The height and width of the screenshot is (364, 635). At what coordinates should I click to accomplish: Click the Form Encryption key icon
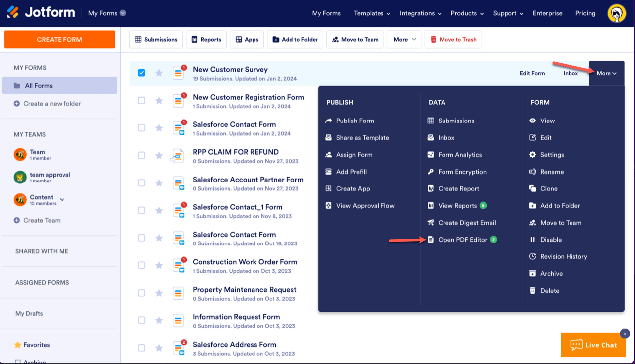[x=431, y=172]
